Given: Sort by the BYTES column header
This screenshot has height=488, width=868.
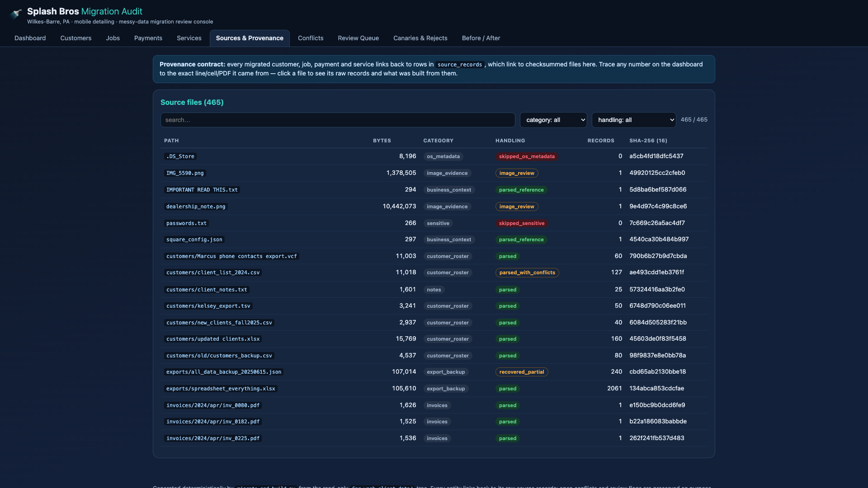Looking at the screenshot, I should [382, 141].
